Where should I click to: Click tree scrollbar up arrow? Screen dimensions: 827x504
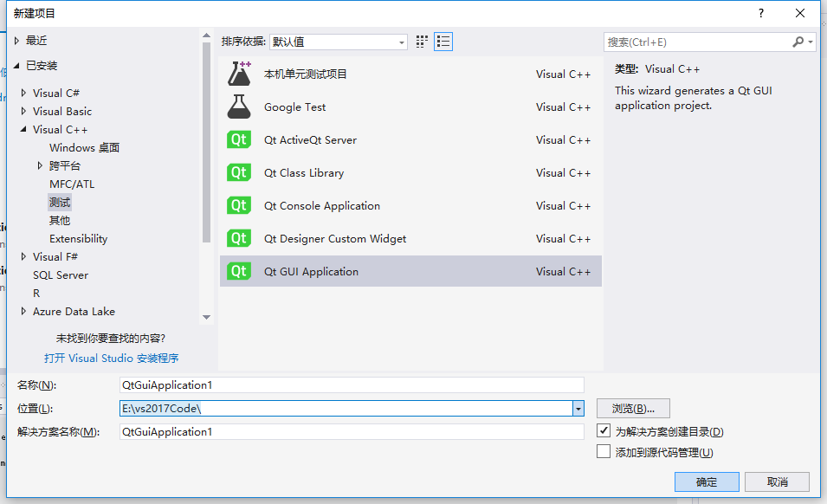(206, 36)
